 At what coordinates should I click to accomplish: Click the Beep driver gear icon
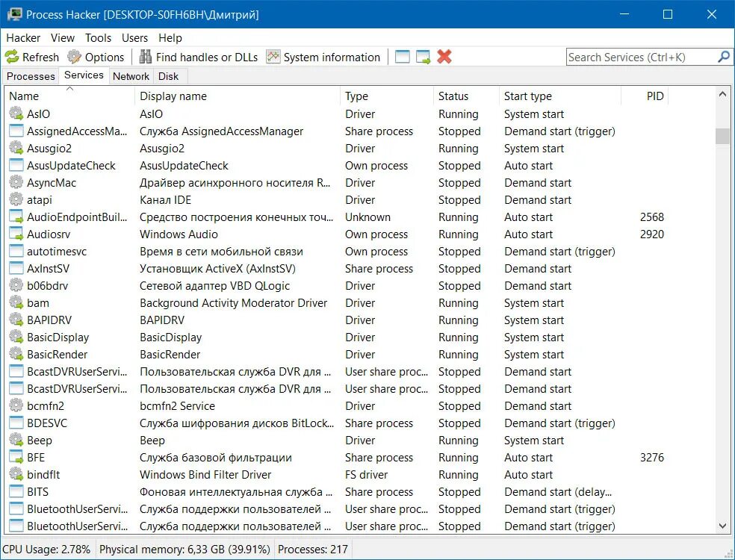click(16, 440)
